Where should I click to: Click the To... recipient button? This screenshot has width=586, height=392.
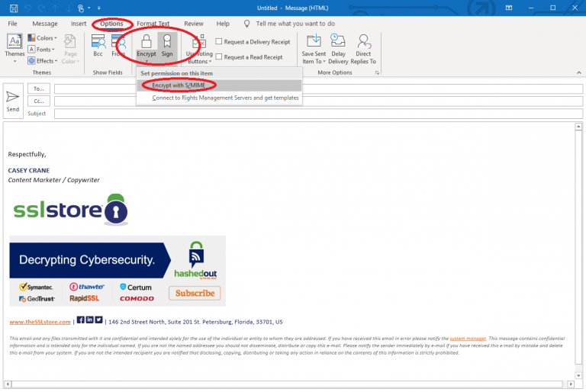coord(38,88)
